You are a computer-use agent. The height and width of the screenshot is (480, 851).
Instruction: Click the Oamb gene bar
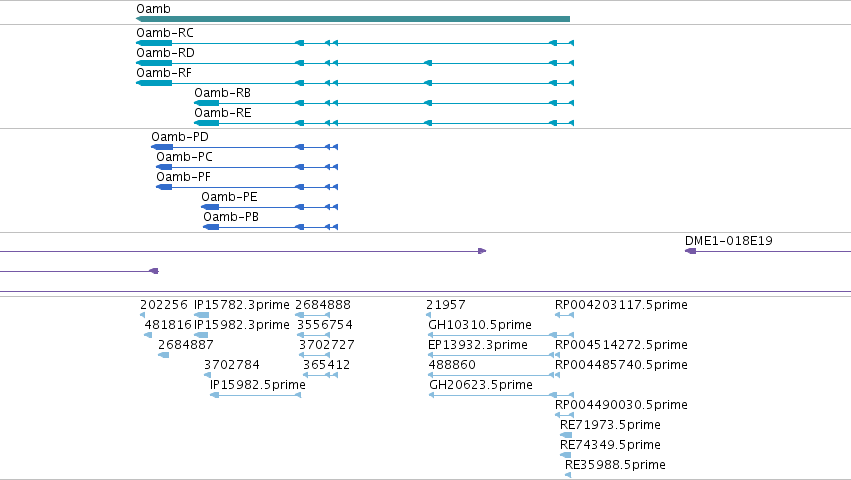pyautogui.click(x=353, y=19)
